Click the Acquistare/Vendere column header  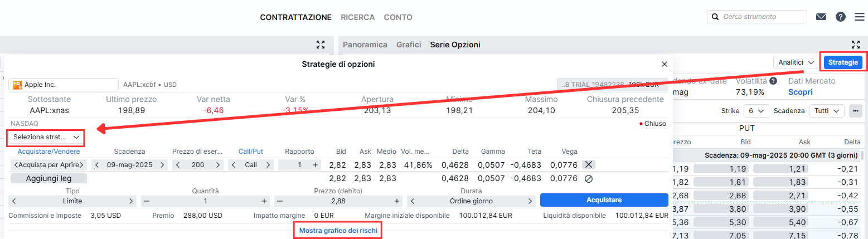click(49, 151)
